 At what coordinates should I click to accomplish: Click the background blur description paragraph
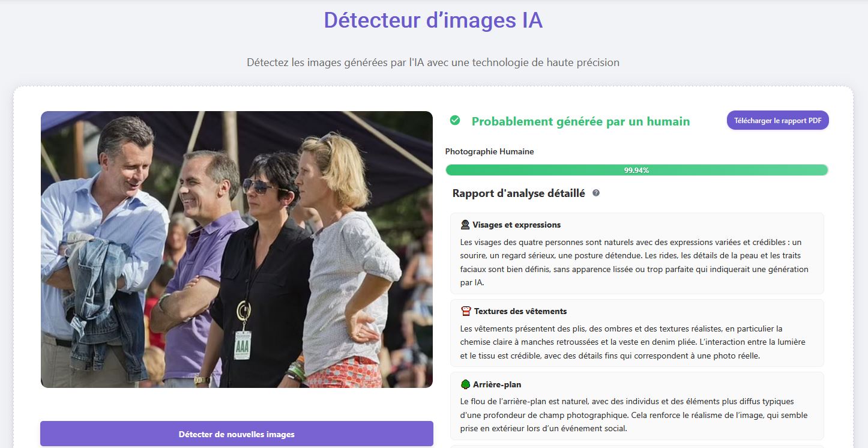click(x=633, y=415)
